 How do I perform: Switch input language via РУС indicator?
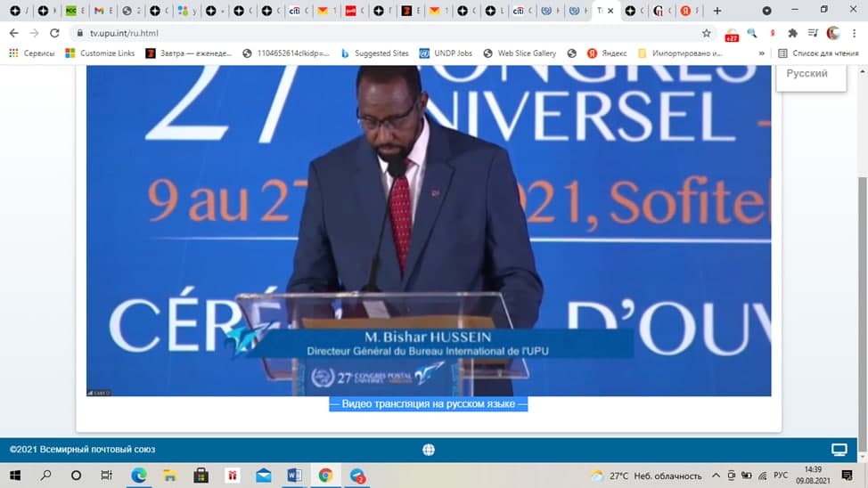(x=781, y=476)
